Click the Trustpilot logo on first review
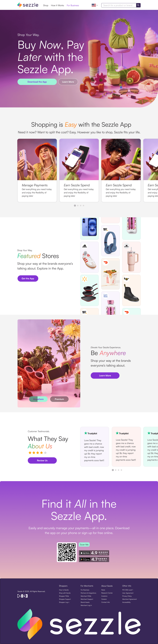Image resolution: width=158 pixels, height=644 pixels. pos(91,433)
